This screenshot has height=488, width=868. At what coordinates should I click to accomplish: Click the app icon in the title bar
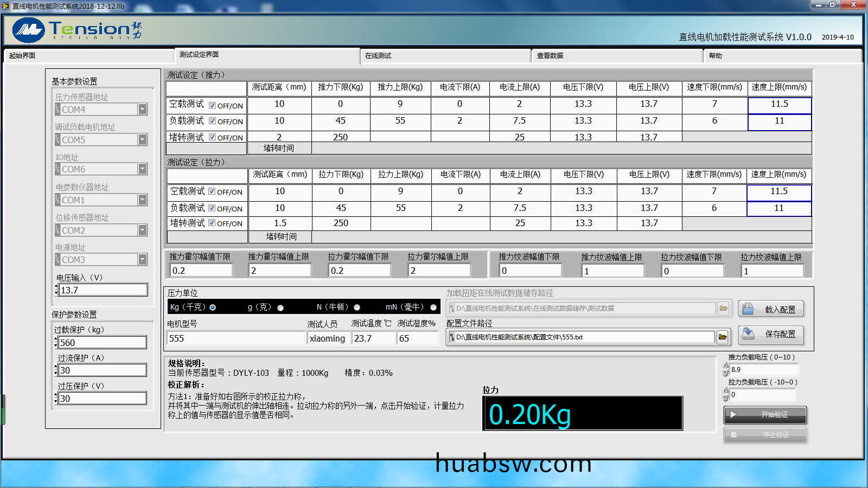tap(6, 6)
